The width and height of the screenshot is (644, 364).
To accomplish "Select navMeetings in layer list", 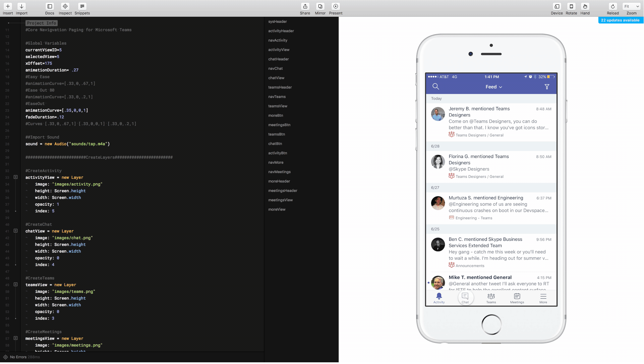I will point(279,172).
